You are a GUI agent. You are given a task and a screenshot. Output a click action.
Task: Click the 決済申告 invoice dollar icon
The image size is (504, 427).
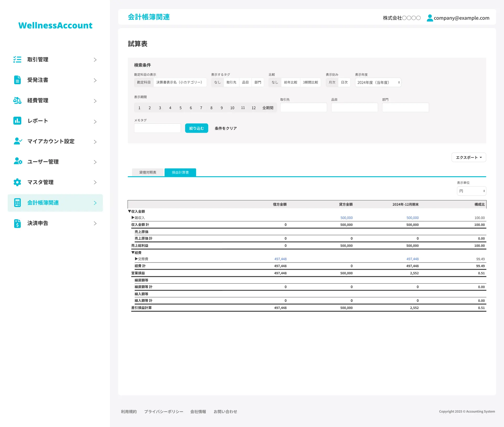pos(17,223)
